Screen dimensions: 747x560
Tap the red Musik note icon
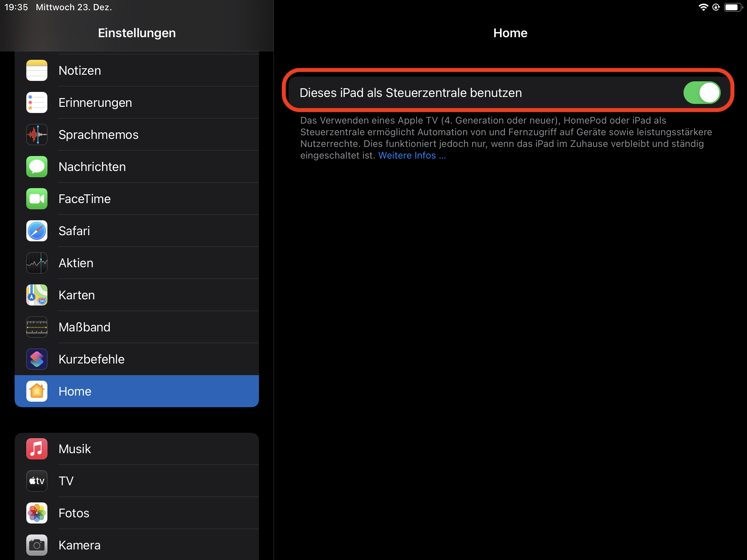tap(37, 449)
